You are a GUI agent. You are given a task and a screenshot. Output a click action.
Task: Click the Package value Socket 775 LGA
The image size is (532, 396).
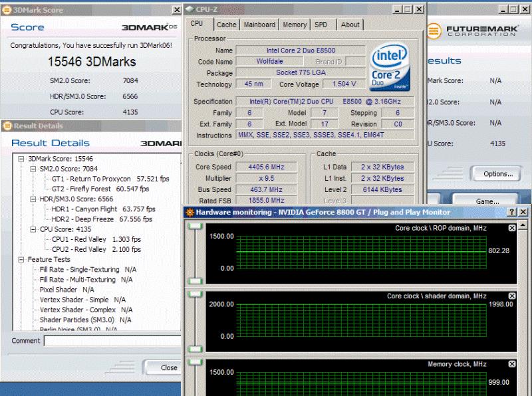[x=301, y=72]
